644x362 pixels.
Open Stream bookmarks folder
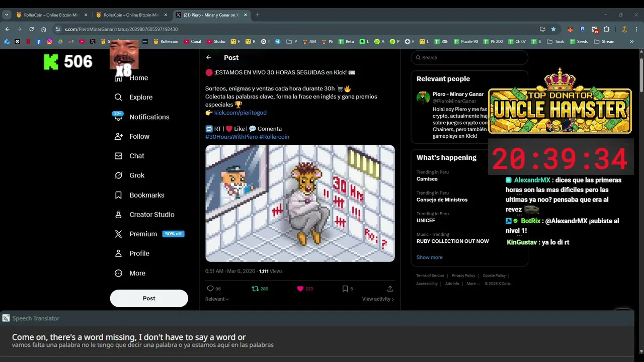(604, 42)
